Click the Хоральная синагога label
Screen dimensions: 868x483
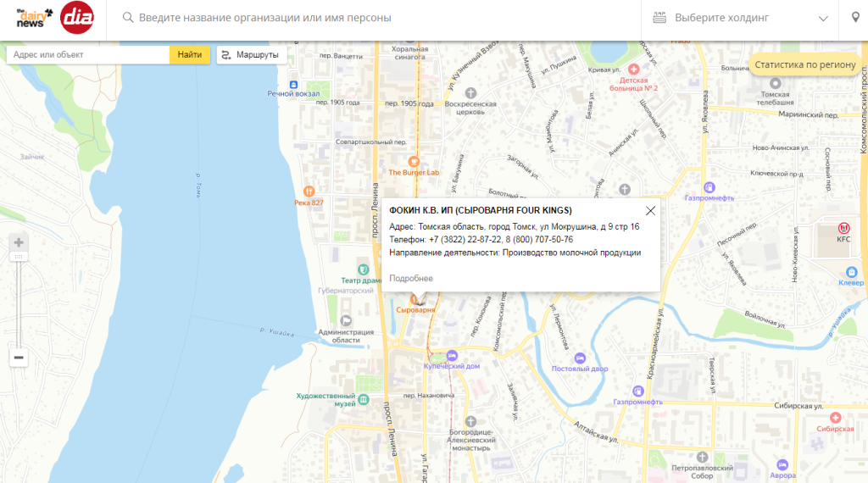(x=409, y=53)
